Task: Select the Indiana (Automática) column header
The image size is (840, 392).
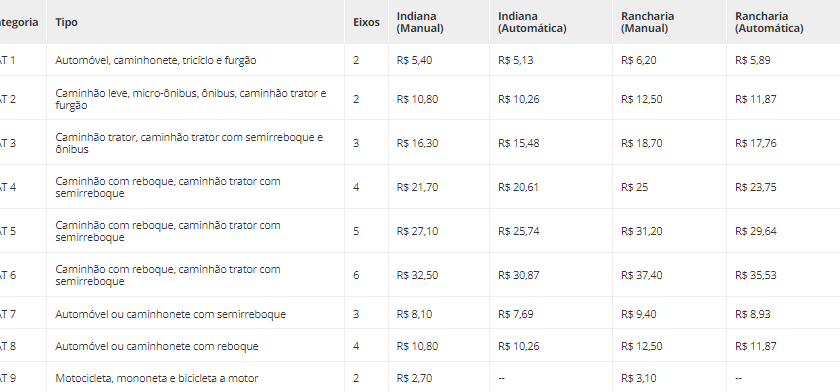Action: (x=532, y=22)
